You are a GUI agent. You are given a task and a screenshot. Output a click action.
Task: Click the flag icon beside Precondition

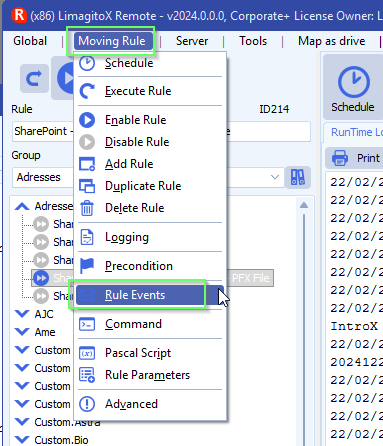pos(87,266)
